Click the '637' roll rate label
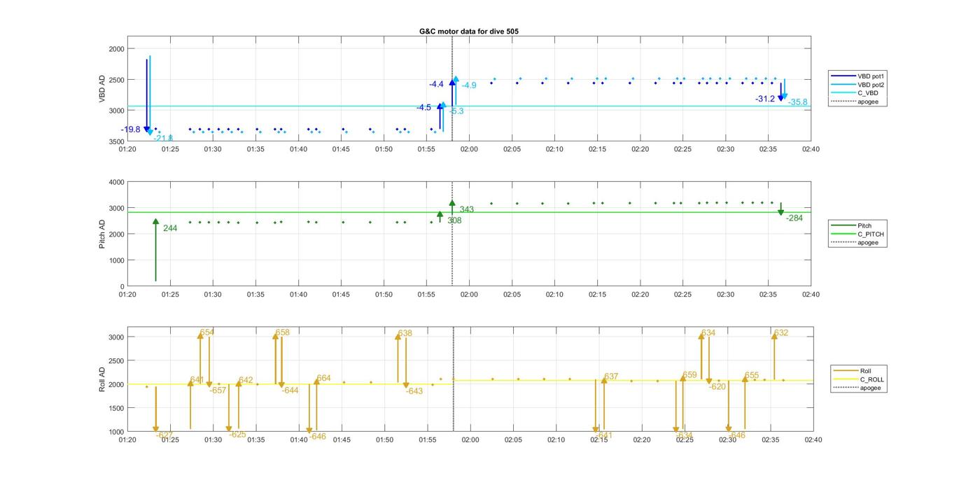980x485 pixels. [611, 377]
